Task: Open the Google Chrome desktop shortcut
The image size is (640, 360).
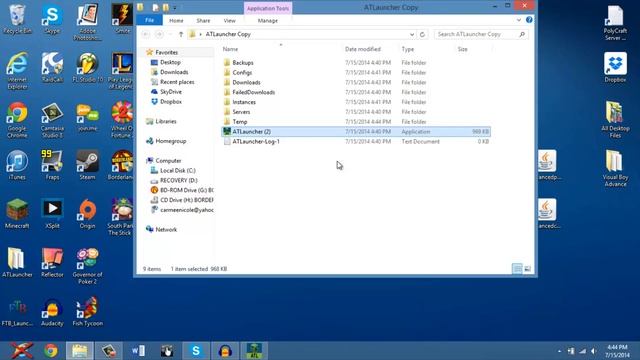Action: (x=17, y=119)
